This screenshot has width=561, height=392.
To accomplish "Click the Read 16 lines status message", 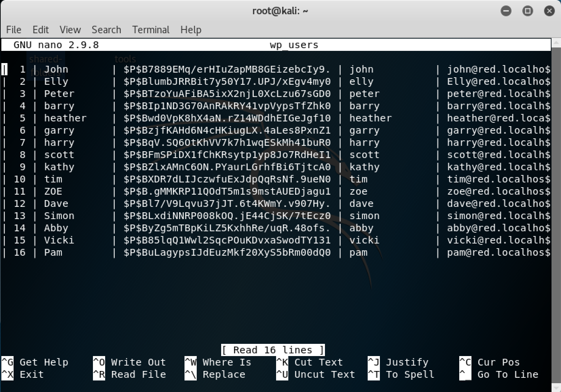I will pyautogui.click(x=273, y=350).
